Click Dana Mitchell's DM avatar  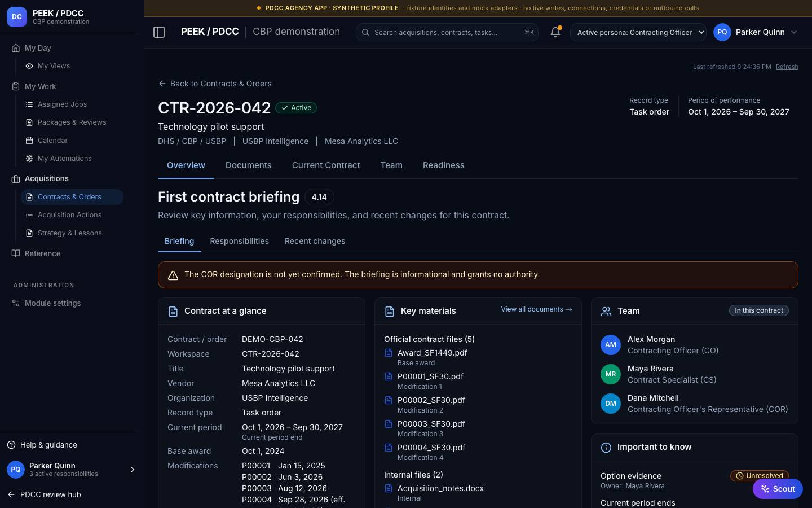pyautogui.click(x=611, y=404)
